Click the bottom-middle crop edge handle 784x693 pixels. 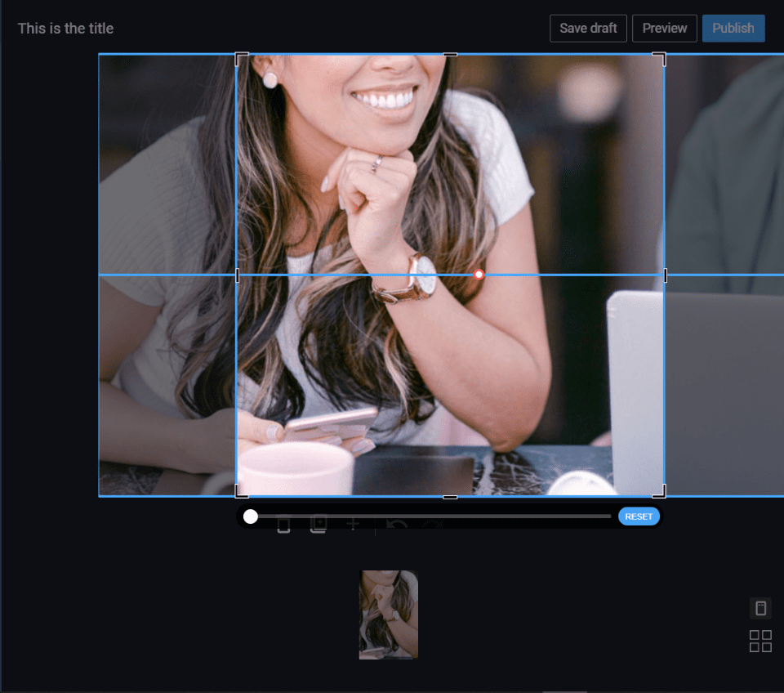pos(450,496)
